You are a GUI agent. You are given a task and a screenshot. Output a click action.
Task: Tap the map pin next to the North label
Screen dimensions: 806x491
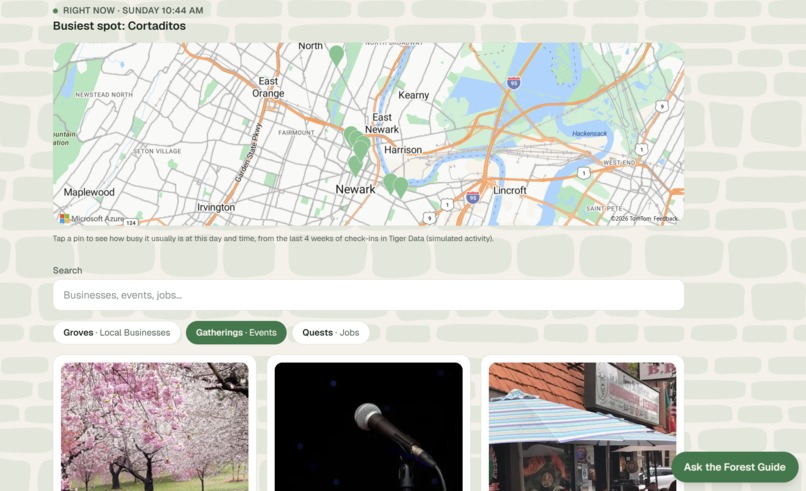(336, 54)
